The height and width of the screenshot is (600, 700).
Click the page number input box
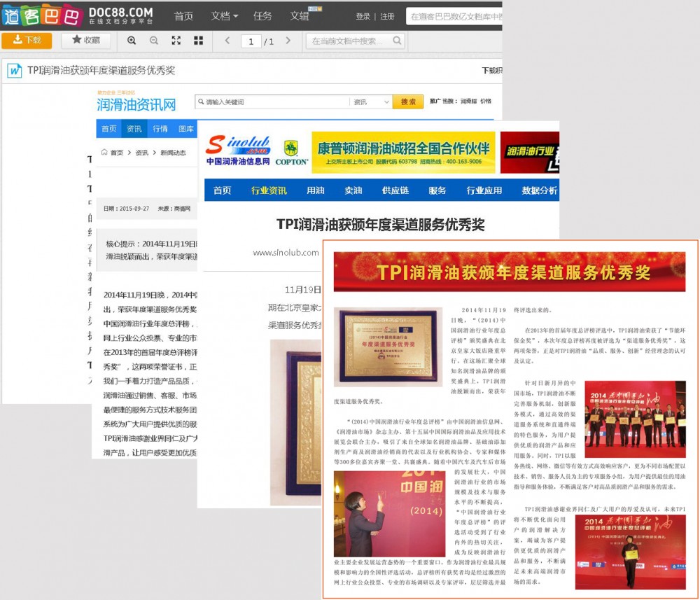(251, 41)
